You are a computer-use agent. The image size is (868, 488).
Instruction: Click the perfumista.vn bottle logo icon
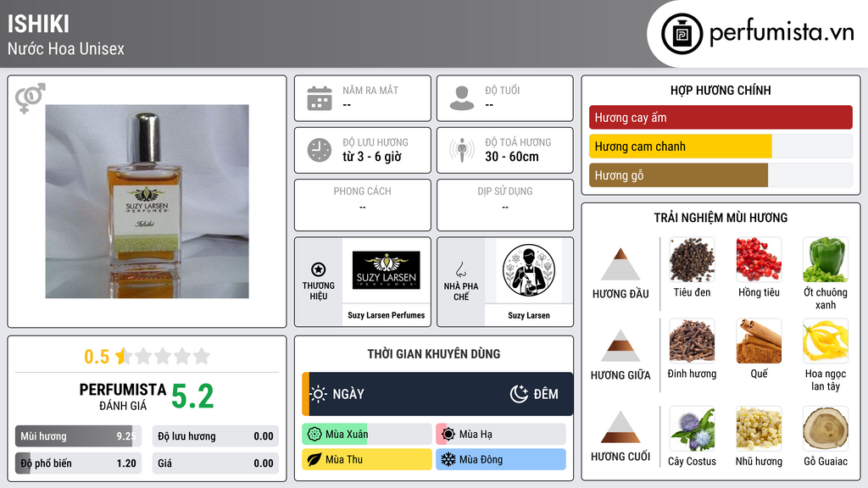point(682,34)
